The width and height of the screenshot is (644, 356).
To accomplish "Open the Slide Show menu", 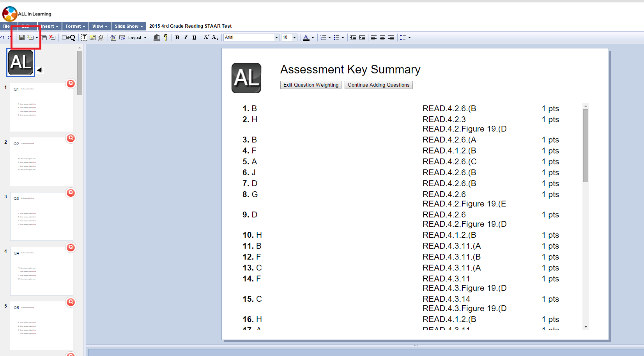I will pyautogui.click(x=128, y=26).
